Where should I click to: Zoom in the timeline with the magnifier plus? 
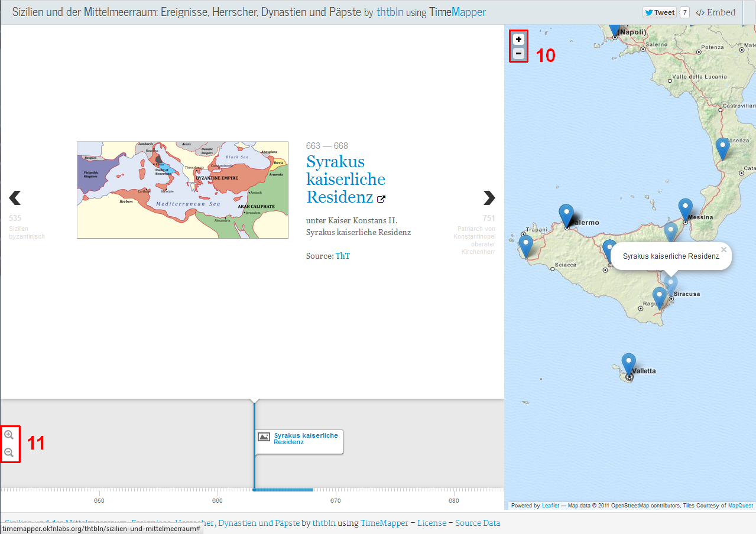(9, 435)
